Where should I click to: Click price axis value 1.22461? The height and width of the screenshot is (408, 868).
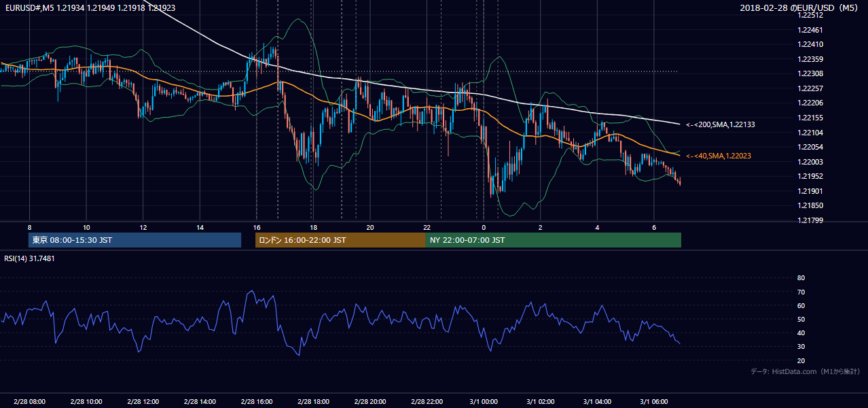pyautogui.click(x=810, y=30)
